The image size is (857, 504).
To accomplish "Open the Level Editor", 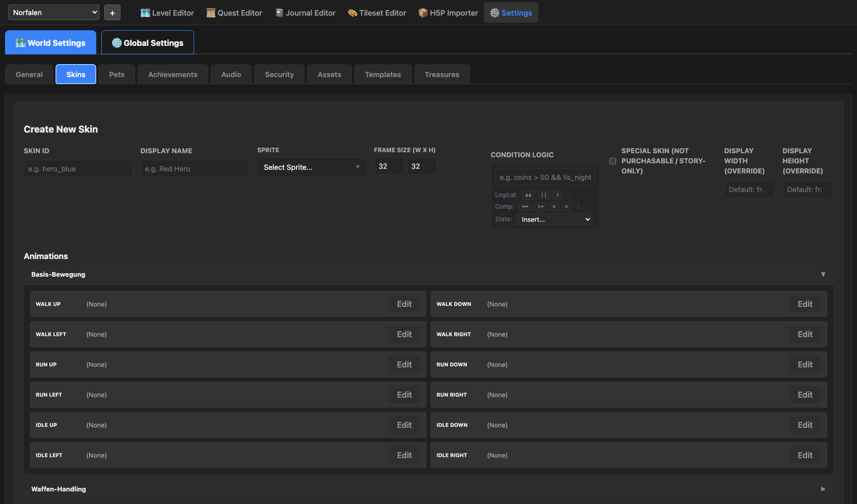I will point(167,13).
